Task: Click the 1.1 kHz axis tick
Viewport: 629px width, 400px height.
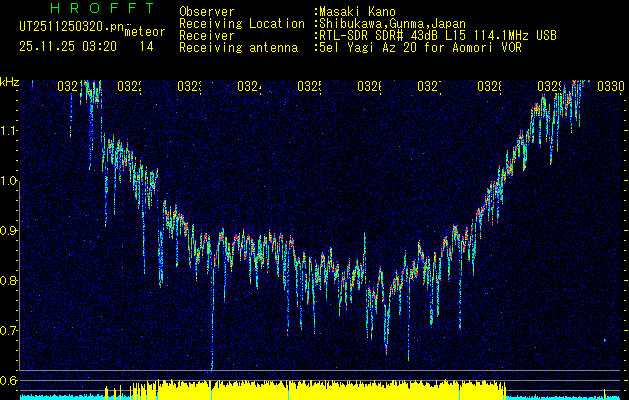Action: (9, 131)
